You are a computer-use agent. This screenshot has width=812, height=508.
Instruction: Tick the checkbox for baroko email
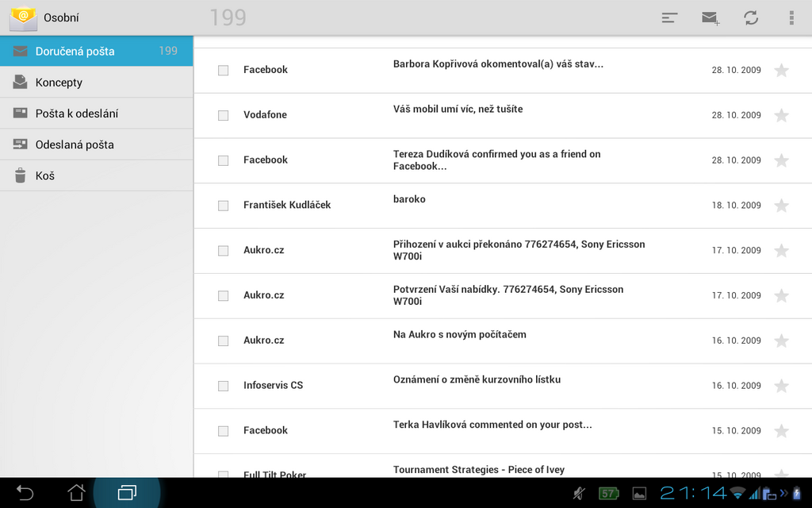[x=224, y=206]
